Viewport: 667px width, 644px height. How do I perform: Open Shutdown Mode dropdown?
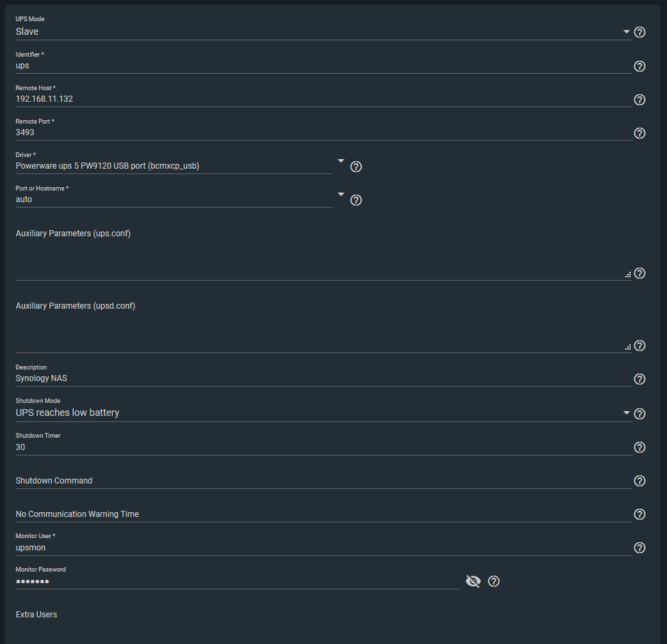coord(323,412)
